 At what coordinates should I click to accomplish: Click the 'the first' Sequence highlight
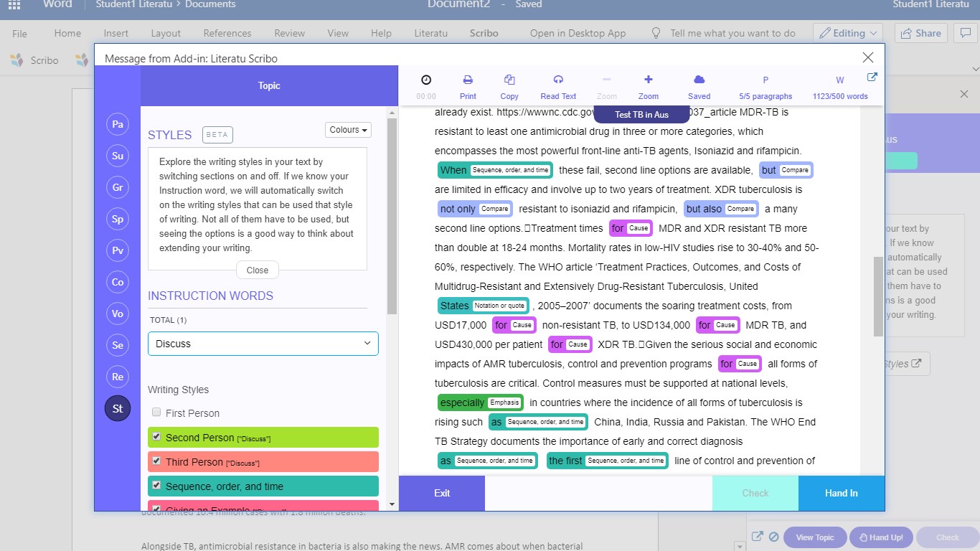pos(608,461)
